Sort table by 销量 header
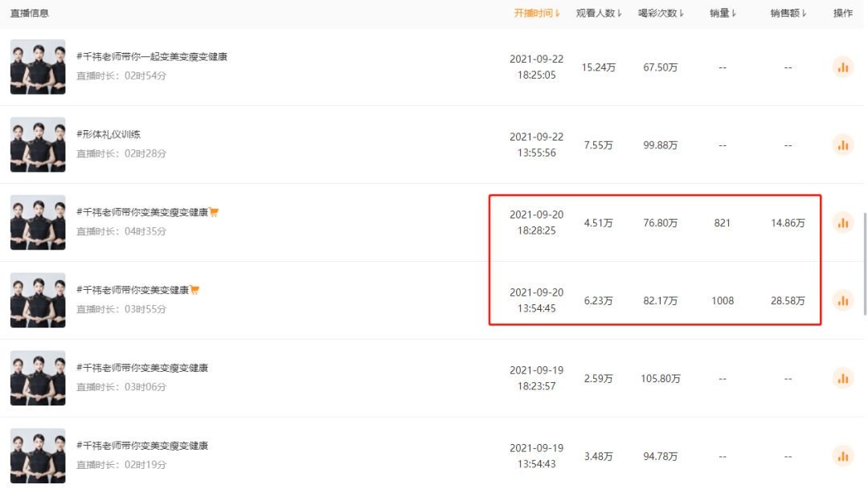This screenshot has height=493, width=868. (723, 14)
